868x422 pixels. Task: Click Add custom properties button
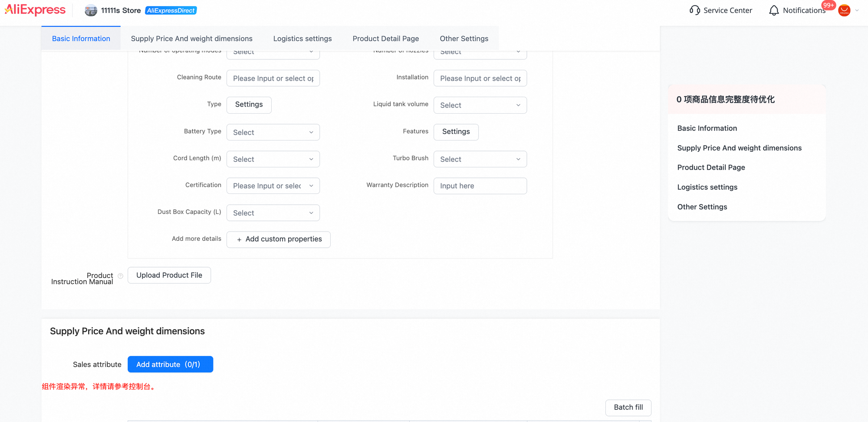tap(279, 239)
